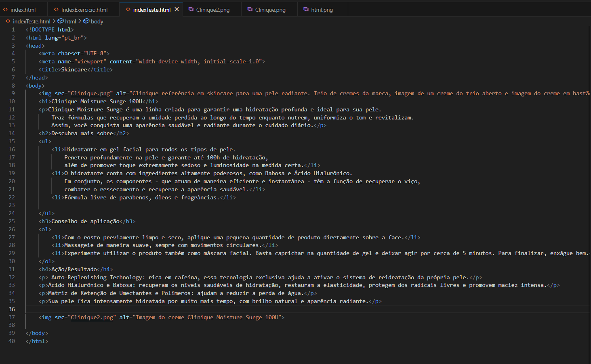
Task: Click the image icon on Clinique2.png tab
Action: coord(191,10)
